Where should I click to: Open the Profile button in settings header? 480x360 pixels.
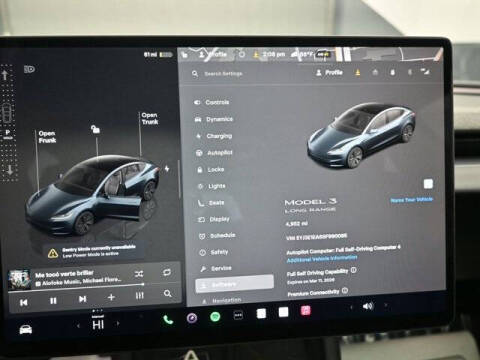click(x=329, y=72)
